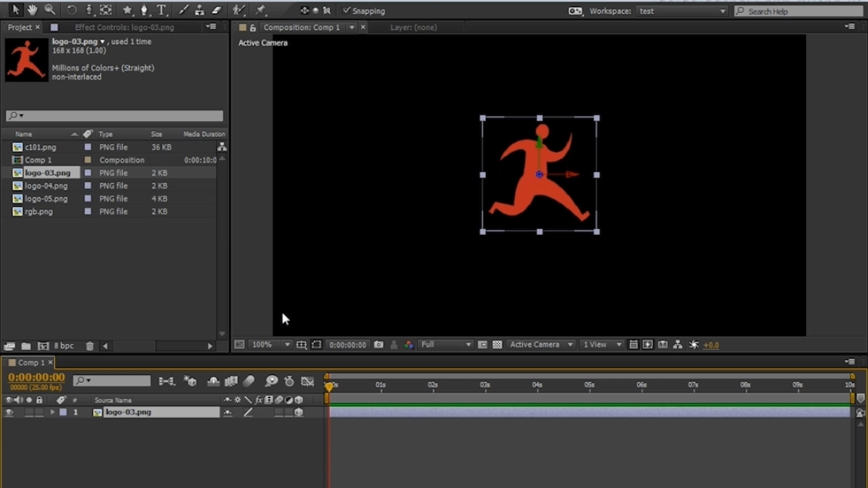Open the Full resolution dropdown

[446, 344]
